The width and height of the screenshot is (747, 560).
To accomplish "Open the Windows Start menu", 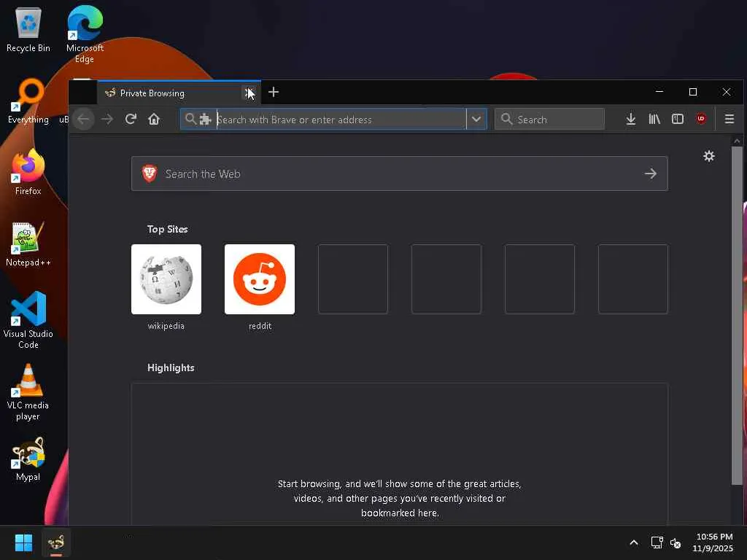I will (23, 542).
